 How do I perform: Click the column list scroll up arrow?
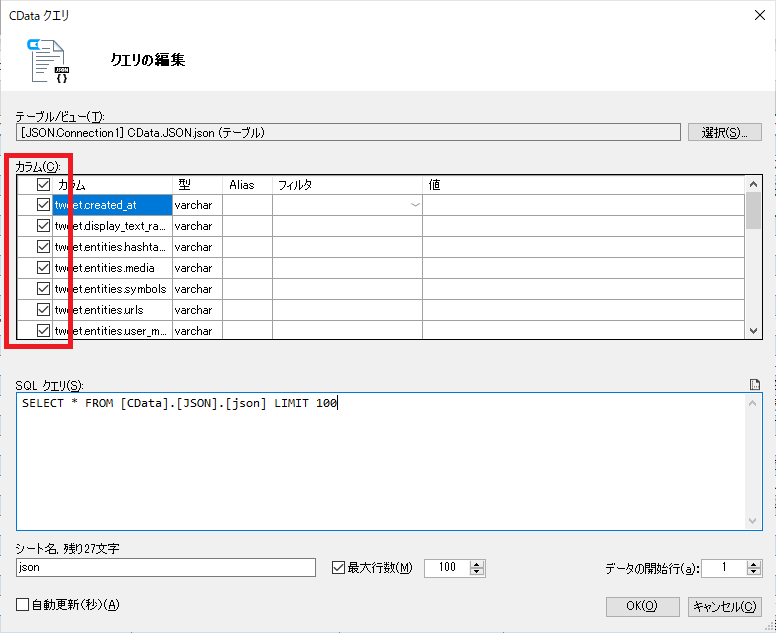point(754,184)
